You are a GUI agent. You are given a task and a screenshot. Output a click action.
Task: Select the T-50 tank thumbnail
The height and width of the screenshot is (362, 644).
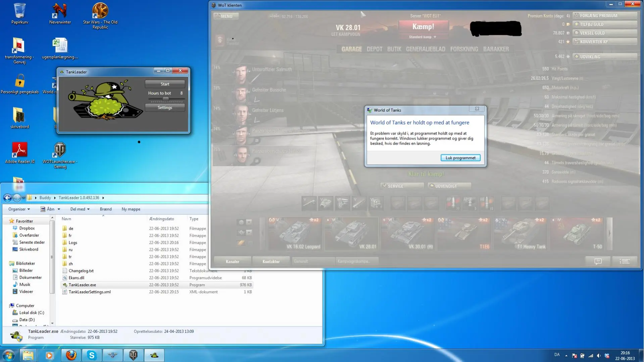[576, 234]
